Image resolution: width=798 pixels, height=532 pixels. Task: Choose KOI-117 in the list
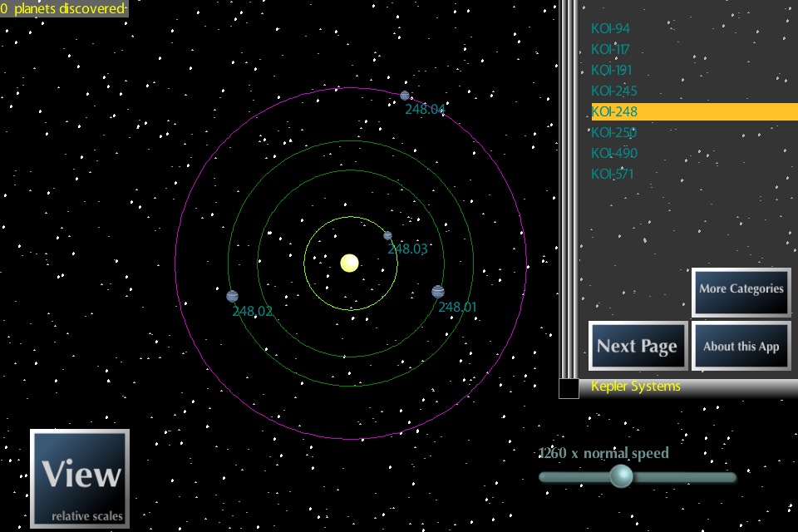click(x=611, y=49)
